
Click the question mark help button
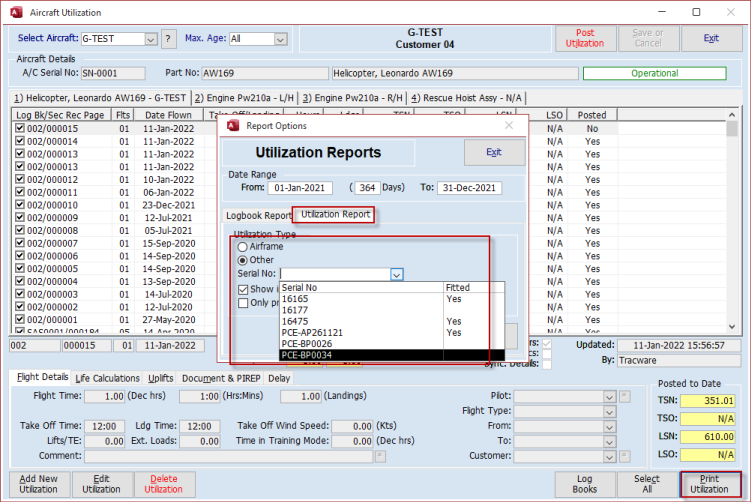click(168, 39)
